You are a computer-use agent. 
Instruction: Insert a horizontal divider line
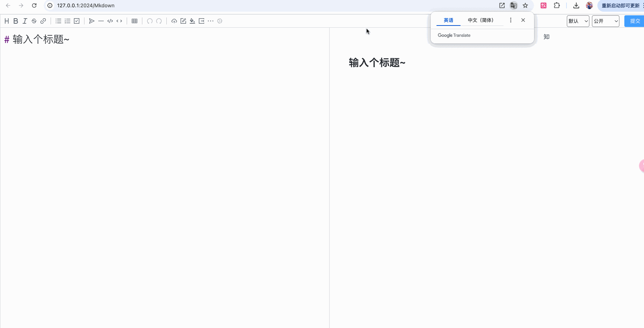coord(101,21)
